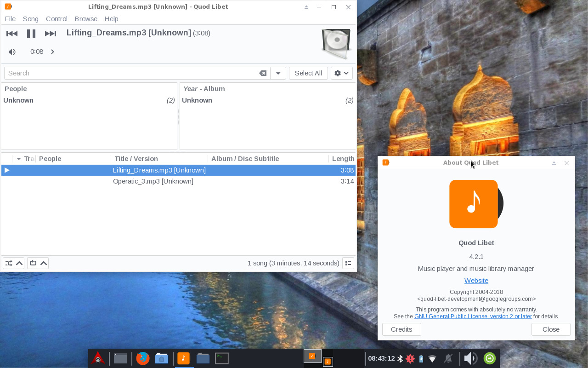The width and height of the screenshot is (588, 368).
Task: Open the Bluetooth tray icon
Action: (x=400, y=358)
